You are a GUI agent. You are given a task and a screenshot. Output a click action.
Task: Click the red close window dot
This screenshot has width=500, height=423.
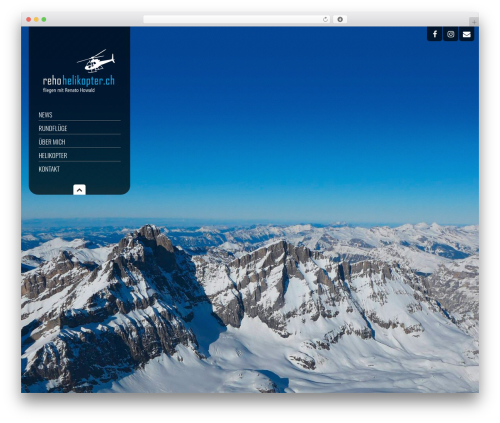pos(29,19)
